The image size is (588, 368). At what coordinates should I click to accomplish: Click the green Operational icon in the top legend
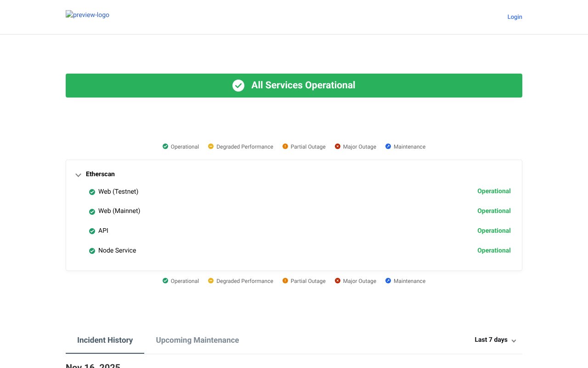(165, 146)
